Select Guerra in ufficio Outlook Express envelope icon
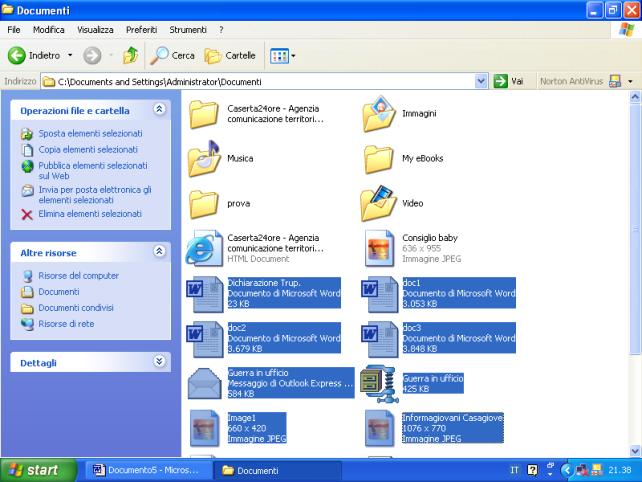Viewport: 642px width, 482px height. tap(204, 384)
